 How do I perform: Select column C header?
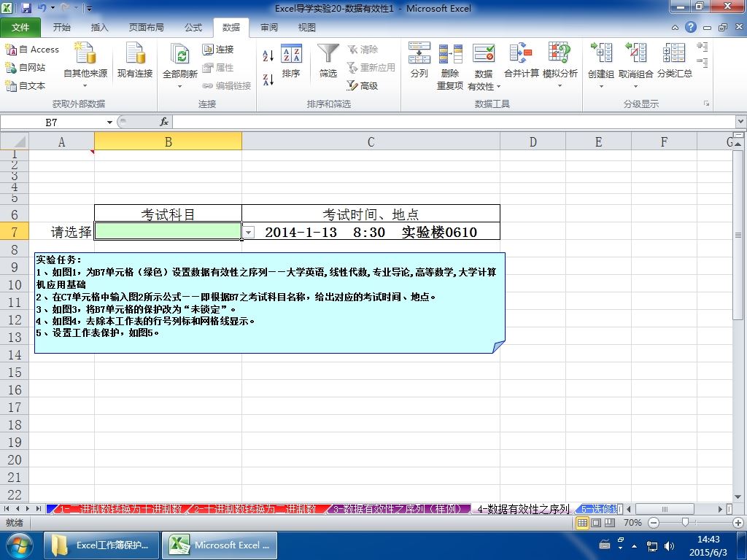(371, 141)
